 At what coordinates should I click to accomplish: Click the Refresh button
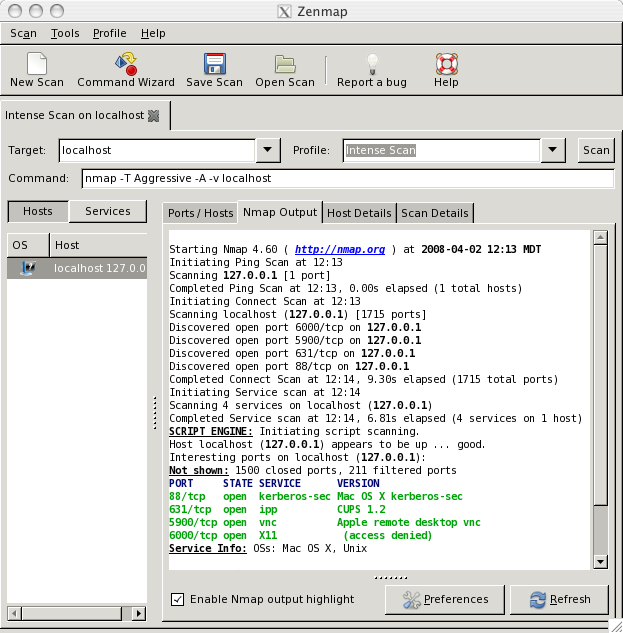tap(560, 599)
